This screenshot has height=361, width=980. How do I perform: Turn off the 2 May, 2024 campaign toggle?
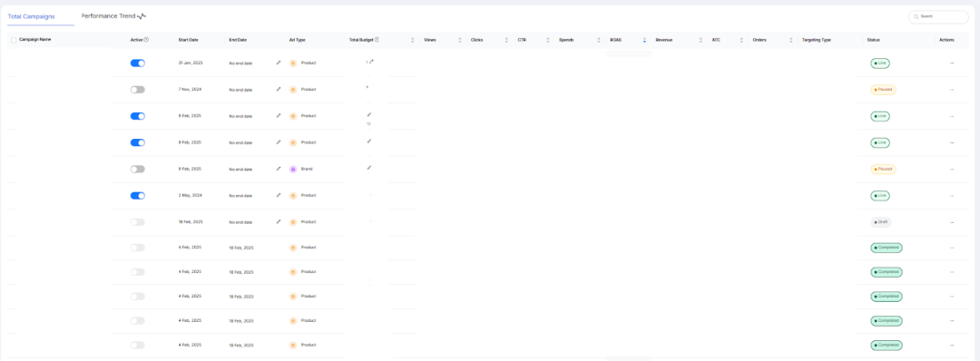[x=138, y=196]
